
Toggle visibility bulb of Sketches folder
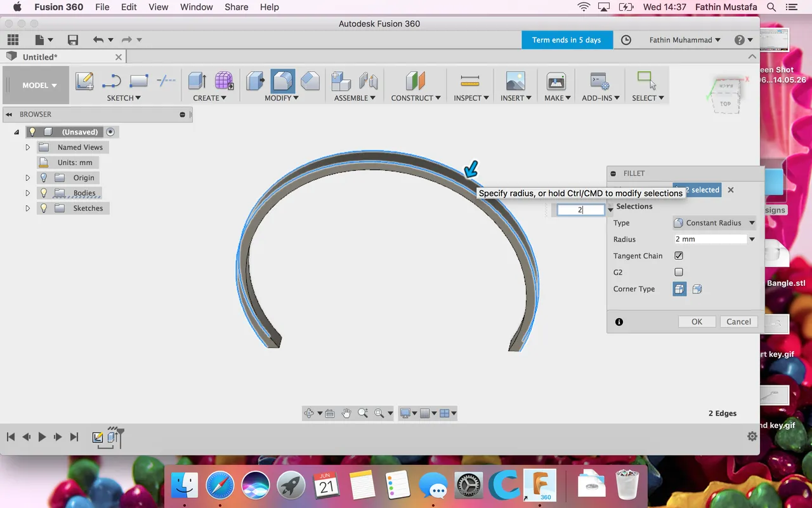[x=44, y=208]
